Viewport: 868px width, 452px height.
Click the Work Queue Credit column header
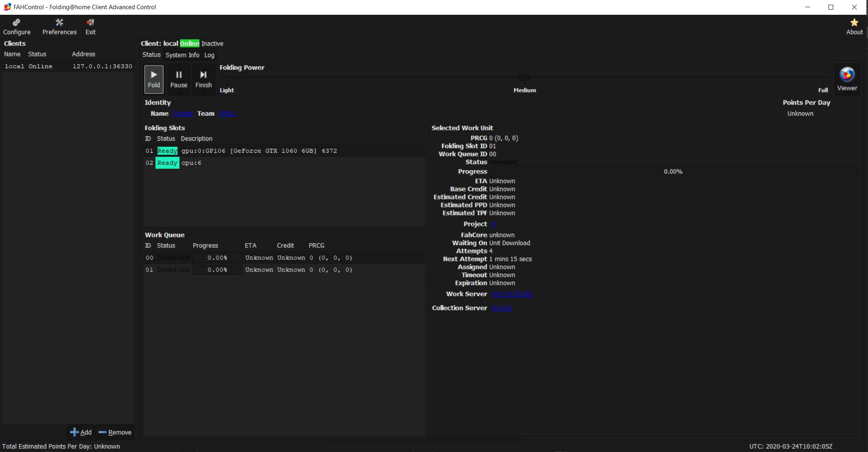285,245
